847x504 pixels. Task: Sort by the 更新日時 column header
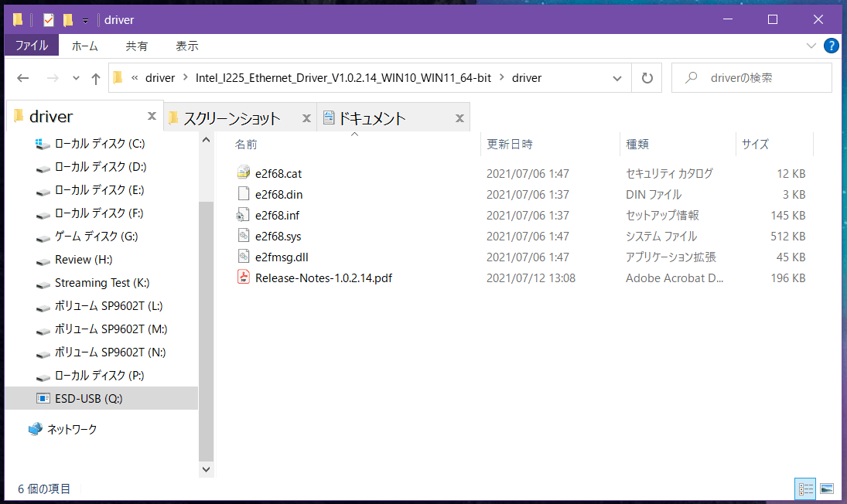(509, 144)
